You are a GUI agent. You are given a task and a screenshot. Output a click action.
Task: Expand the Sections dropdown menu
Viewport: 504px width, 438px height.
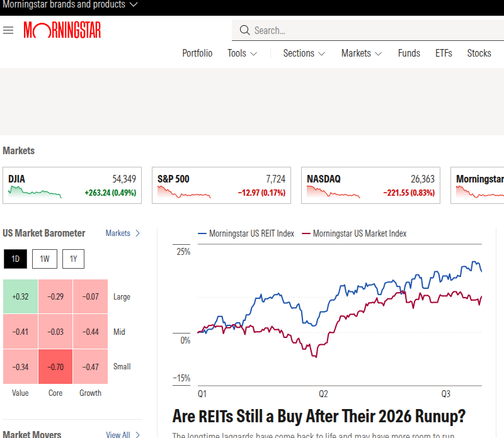pos(304,53)
